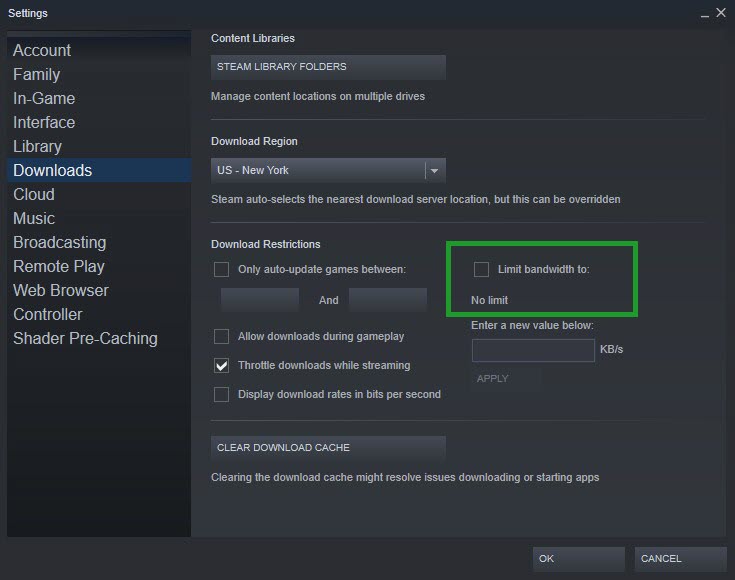Click the 'Download Restrictions' heading
Viewport: 735px width, 580px height.
[x=266, y=244]
